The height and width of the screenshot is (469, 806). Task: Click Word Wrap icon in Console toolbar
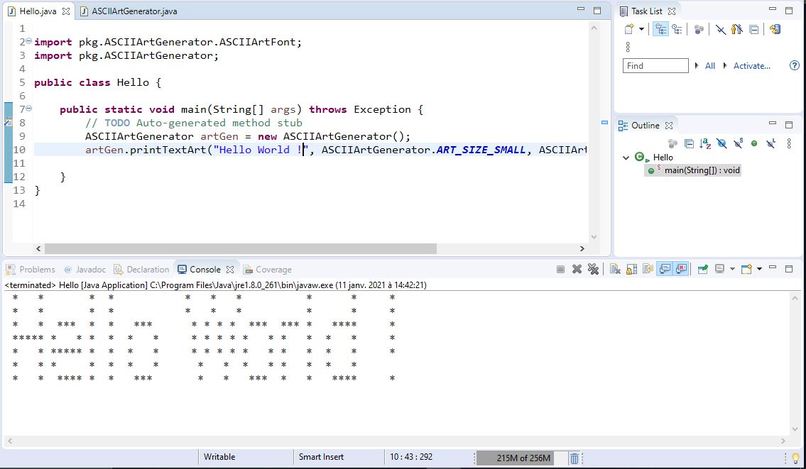pyautogui.click(x=648, y=269)
